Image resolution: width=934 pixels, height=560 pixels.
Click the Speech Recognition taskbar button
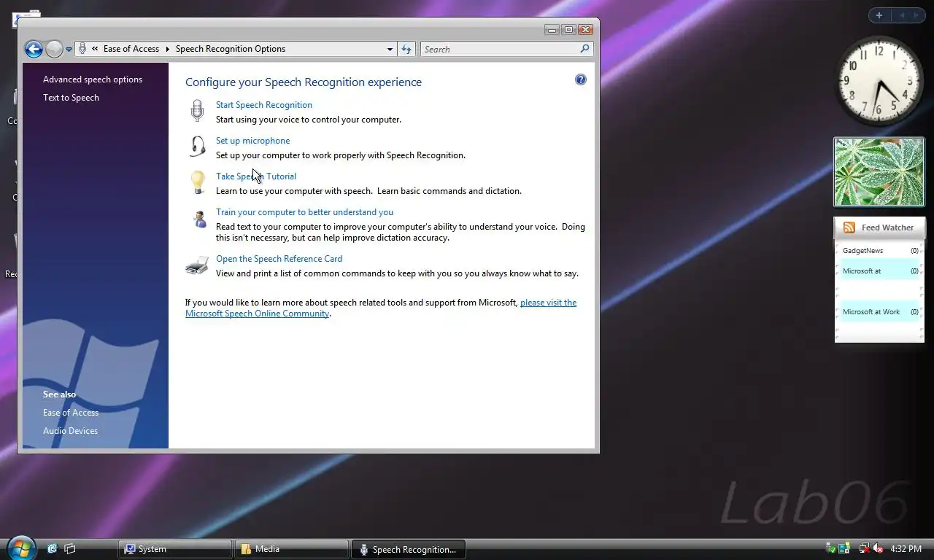[409, 549]
